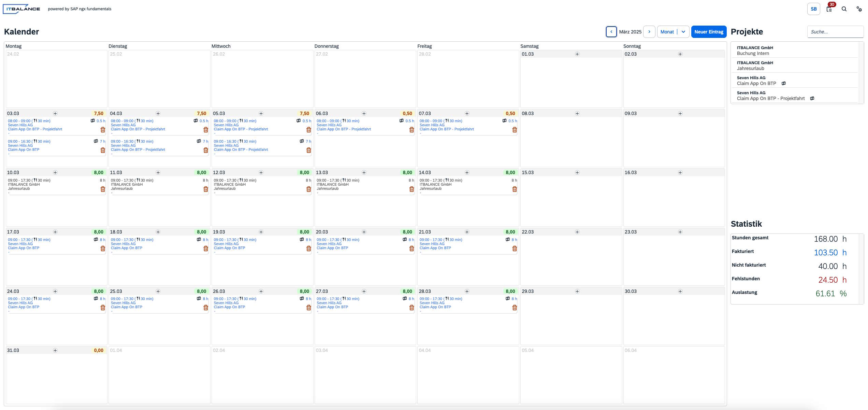The height and width of the screenshot is (410, 868).
Task: Add entry on 06.03 with plus icon
Action: tap(364, 113)
